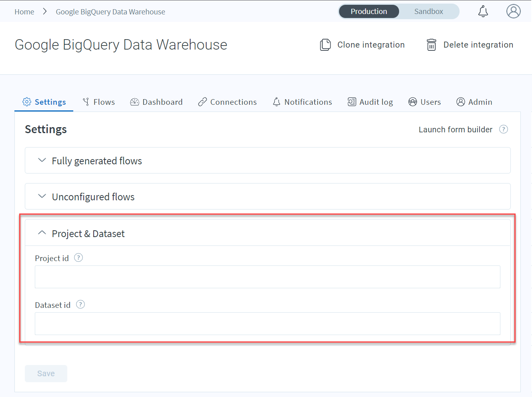
Task: Open the Settings tab
Action: pos(44,102)
